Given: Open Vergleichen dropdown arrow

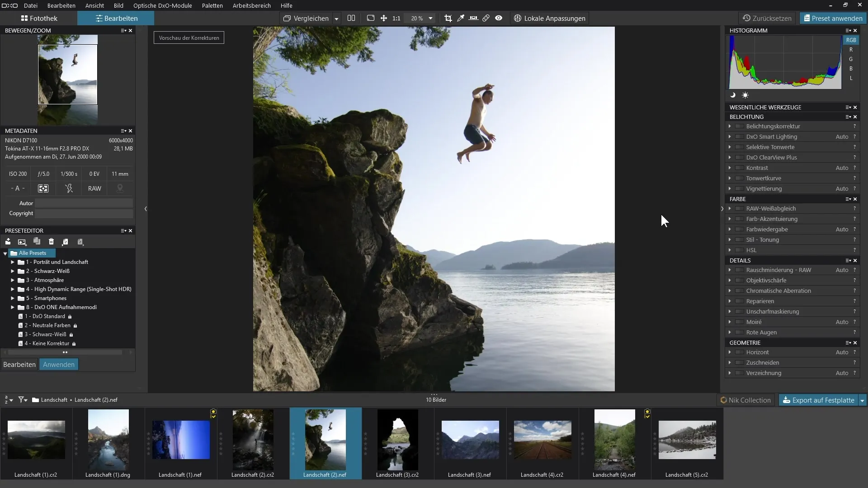Looking at the screenshot, I should [336, 19].
